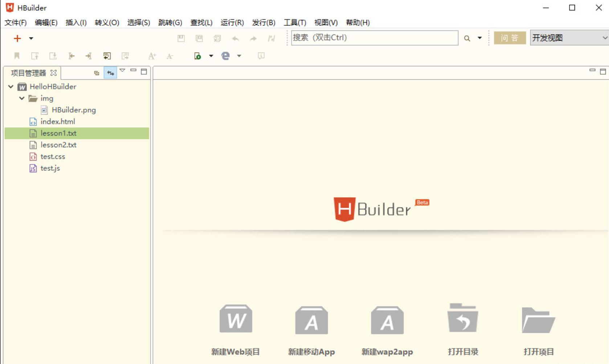Select lesson2.txt in the project tree
The height and width of the screenshot is (364, 609).
click(58, 145)
